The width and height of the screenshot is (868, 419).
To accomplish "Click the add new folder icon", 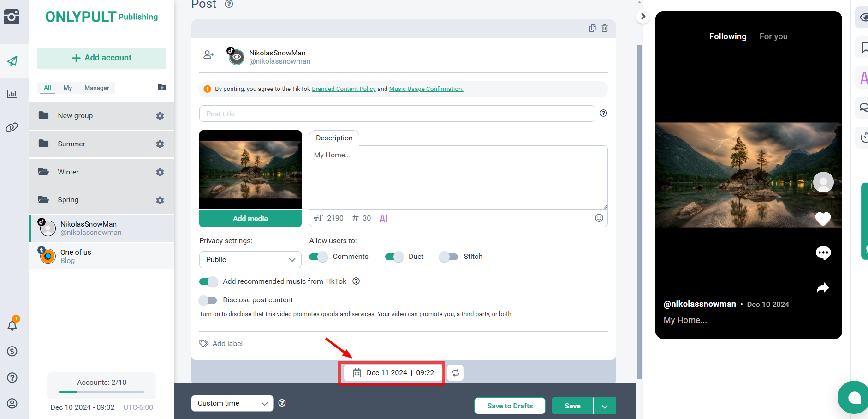I will click(x=162, y=88).
